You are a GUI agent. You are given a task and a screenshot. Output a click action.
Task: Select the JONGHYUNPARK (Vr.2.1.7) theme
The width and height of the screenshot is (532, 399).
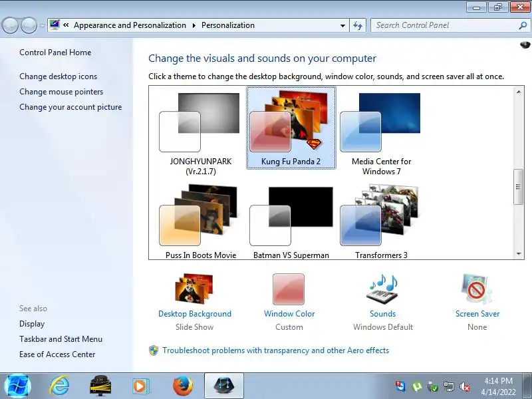[x=201, y=134]
